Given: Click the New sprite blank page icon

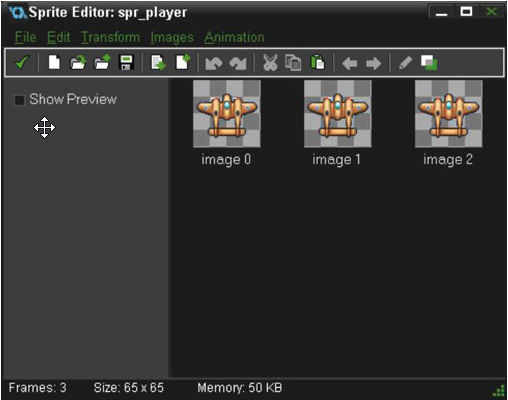Looking at the screenshot, I should [x=54, y=63].
